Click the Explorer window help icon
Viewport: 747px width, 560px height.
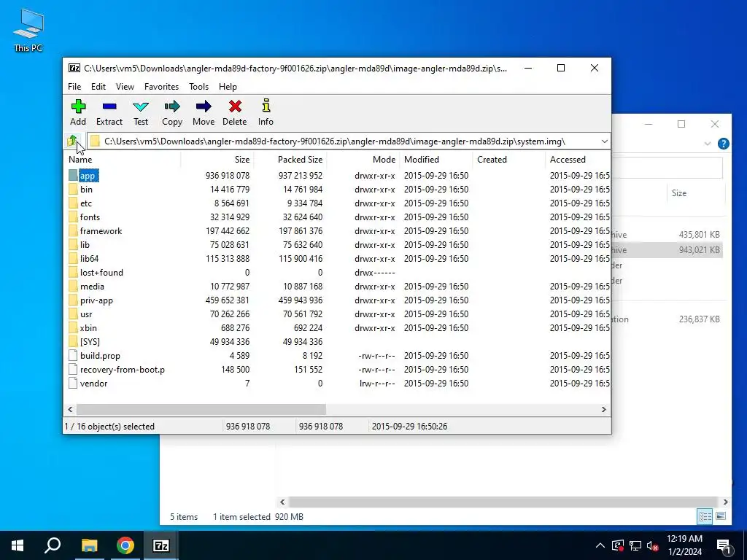tap(723, 144)
